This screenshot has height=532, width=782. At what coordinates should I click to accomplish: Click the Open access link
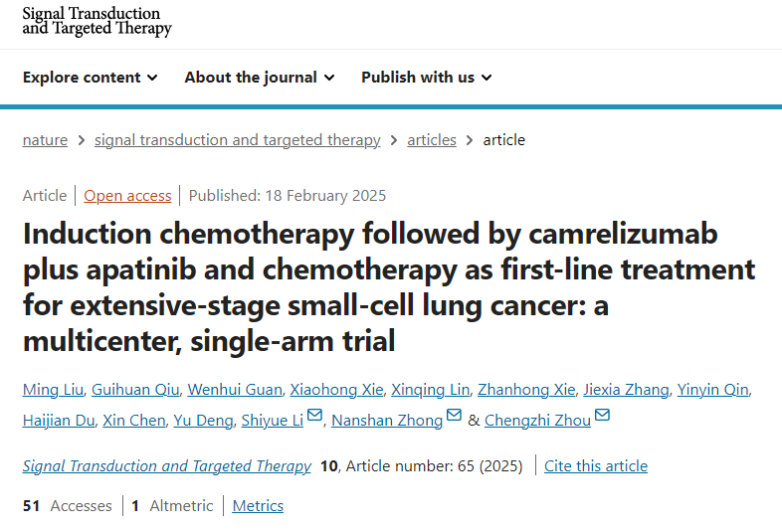tap(127, 196)
